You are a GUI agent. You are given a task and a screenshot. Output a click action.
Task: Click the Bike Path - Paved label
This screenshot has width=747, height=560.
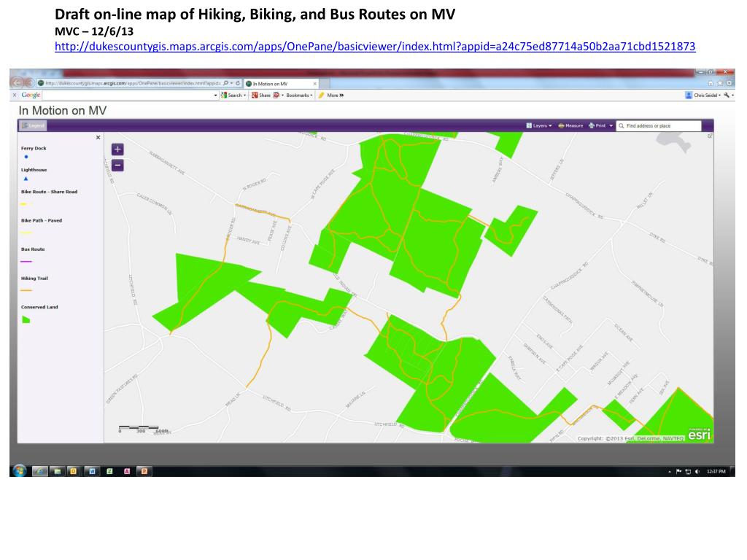(x=42, y=220)
